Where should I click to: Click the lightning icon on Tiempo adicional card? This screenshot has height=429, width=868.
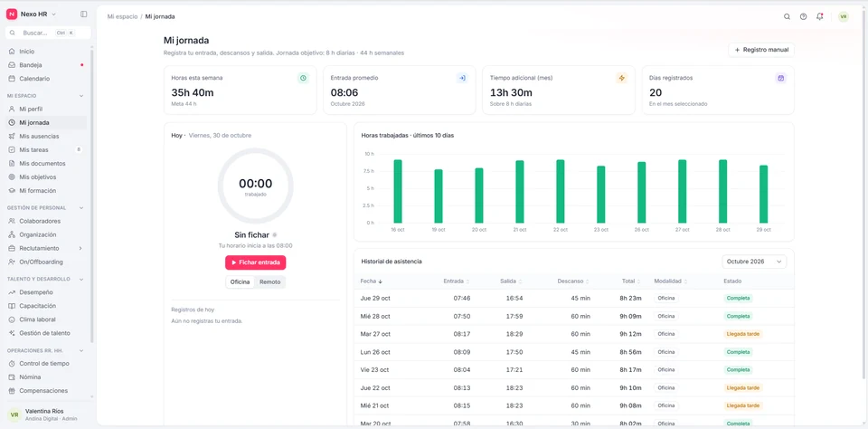[622, 78]
